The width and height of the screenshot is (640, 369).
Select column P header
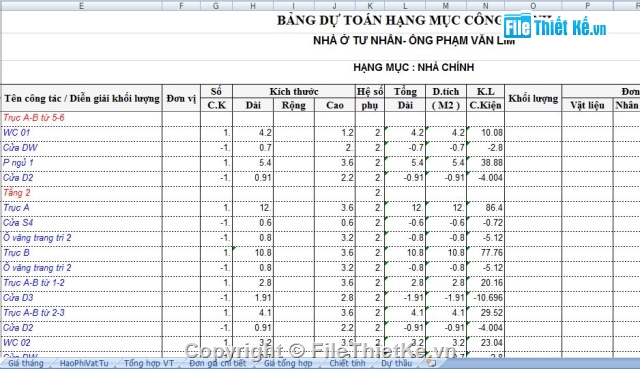pos(587,6)
